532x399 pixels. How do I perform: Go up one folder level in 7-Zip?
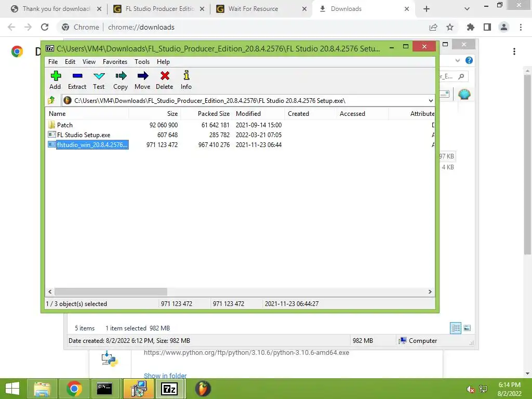click(x=51, y=100)
